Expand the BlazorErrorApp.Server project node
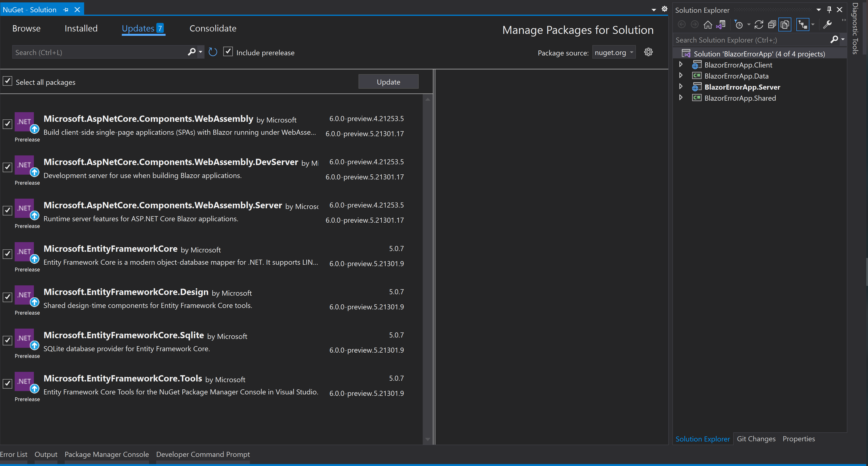The height and width of the screenshot is (466, 868). pyautogui.click(x=681, y=86)
